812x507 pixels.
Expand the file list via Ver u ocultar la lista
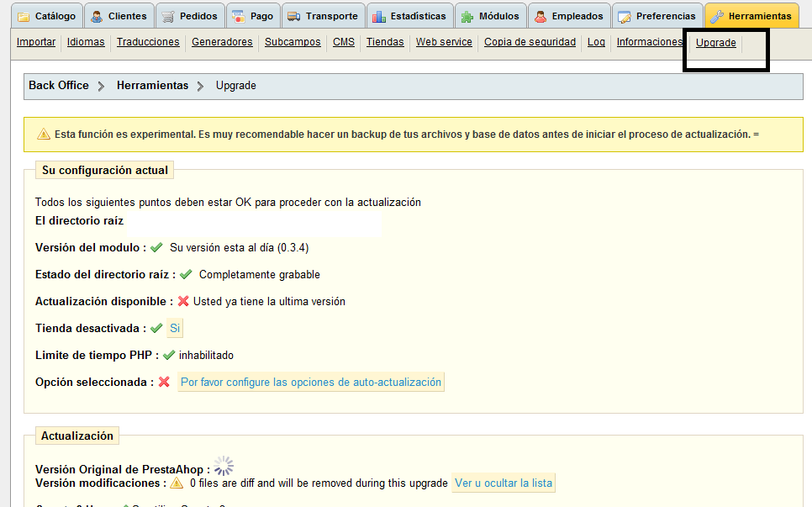(503, 483)
